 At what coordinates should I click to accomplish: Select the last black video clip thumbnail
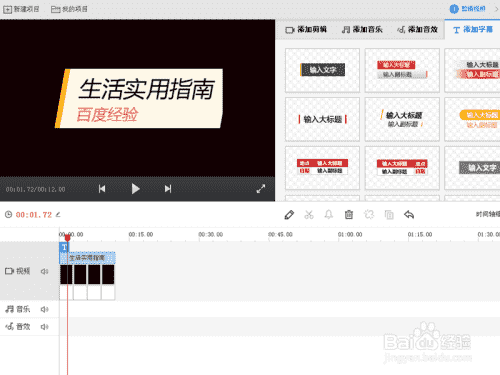108,275
